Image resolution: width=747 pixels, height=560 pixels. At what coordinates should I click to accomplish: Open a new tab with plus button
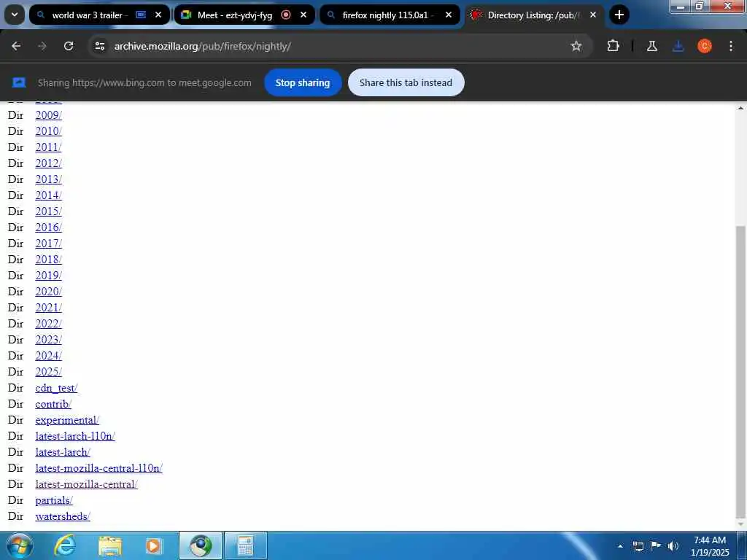619,15
